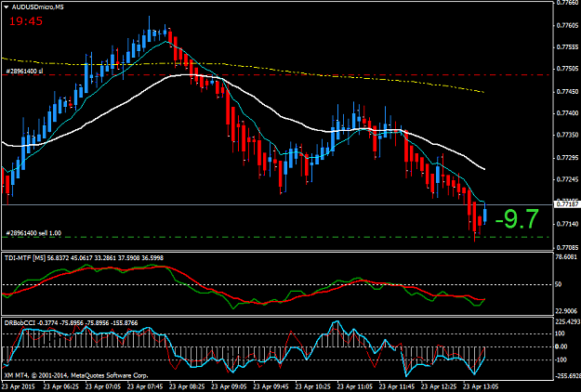Viewport: 581px width, 392px height.
Task: Select the #28961400 sell 1.00 order label
Action: click(x=33, y=233)
